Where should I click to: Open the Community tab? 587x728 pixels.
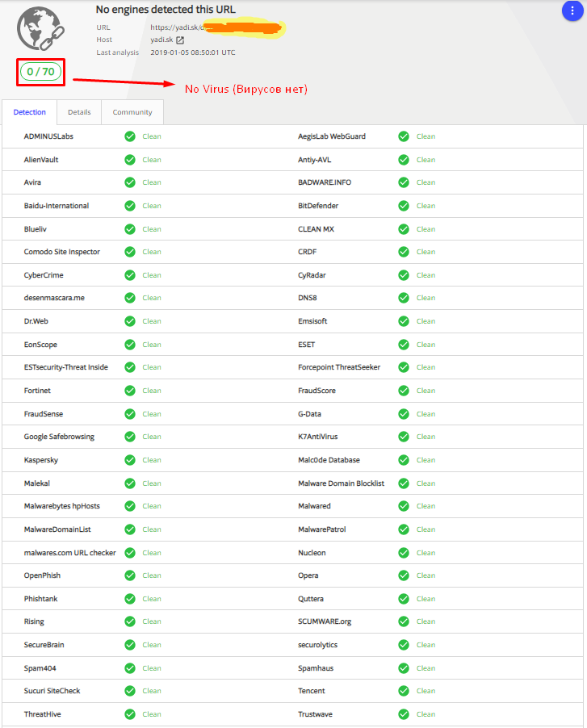(x=132, y=112)
